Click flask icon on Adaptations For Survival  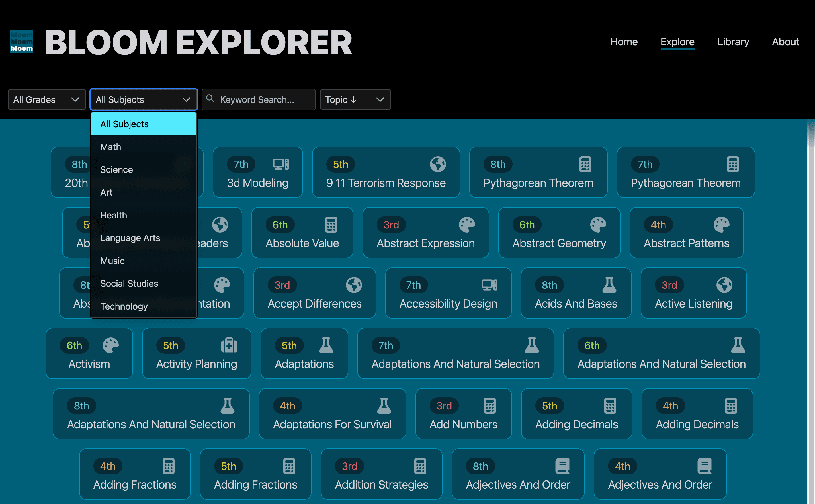[384, 406]
